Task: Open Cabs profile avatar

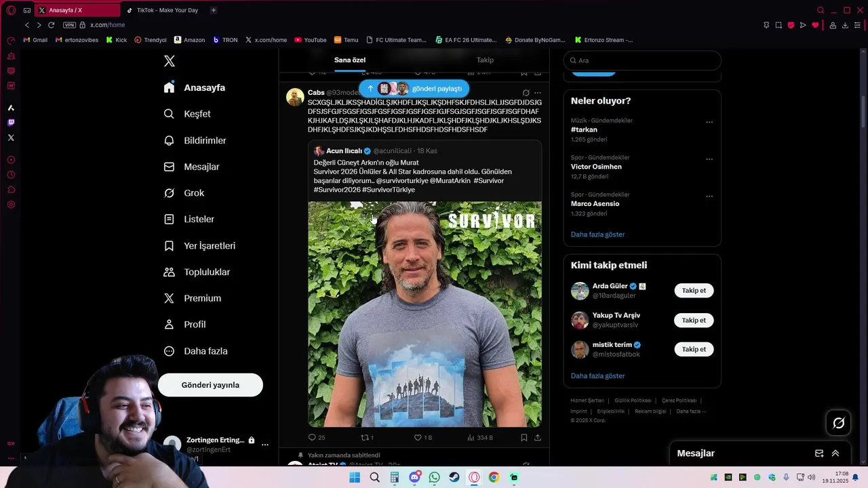Action: (295, 97)
